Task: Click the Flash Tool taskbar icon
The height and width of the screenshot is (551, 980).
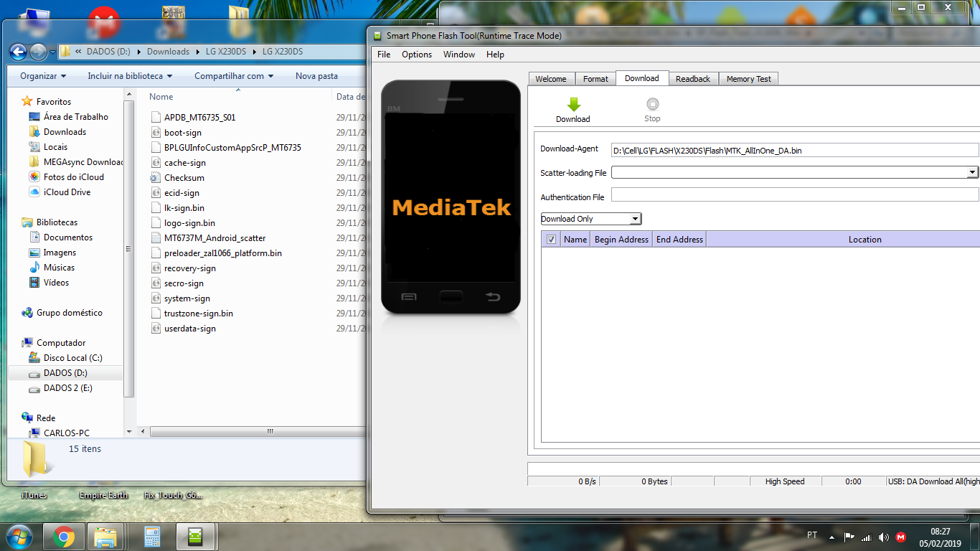Action: [195, 536]
